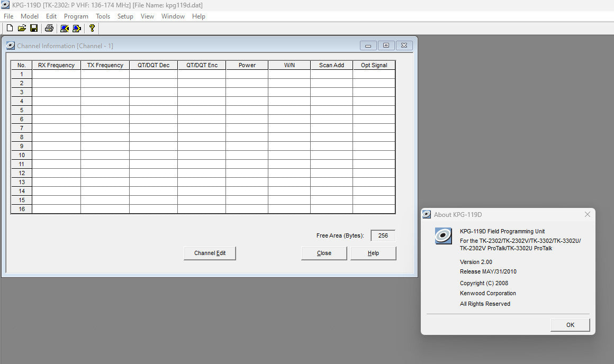Open the View menu
This screenshot has height=364, width=614.
click(147, 16)
